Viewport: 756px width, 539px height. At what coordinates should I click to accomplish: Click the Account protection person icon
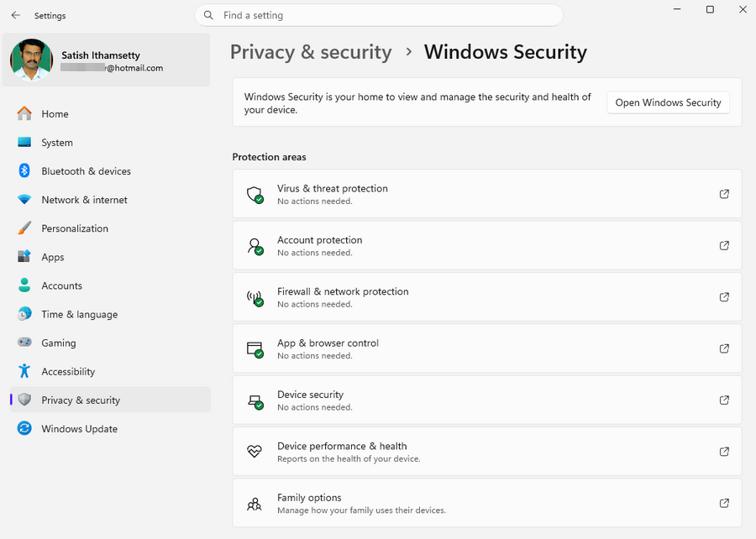(255, 246)
